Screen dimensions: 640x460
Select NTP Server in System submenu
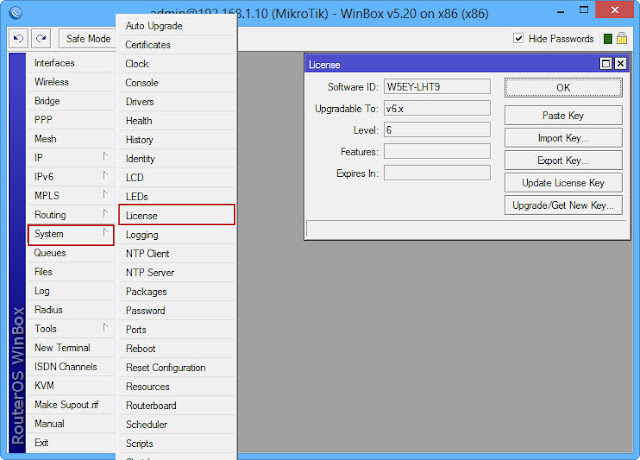(177, 273)
